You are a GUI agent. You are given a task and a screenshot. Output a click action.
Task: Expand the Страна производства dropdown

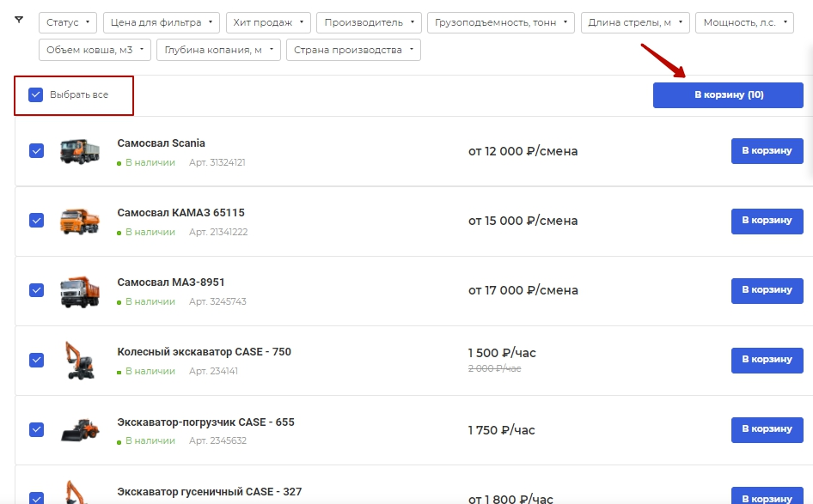(x=353, y=51)
